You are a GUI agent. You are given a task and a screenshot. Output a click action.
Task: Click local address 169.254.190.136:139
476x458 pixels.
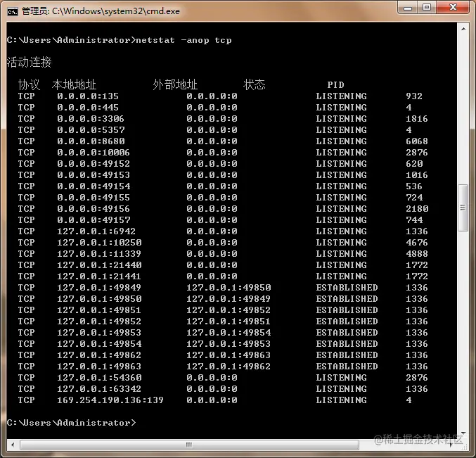pos(110,400)
